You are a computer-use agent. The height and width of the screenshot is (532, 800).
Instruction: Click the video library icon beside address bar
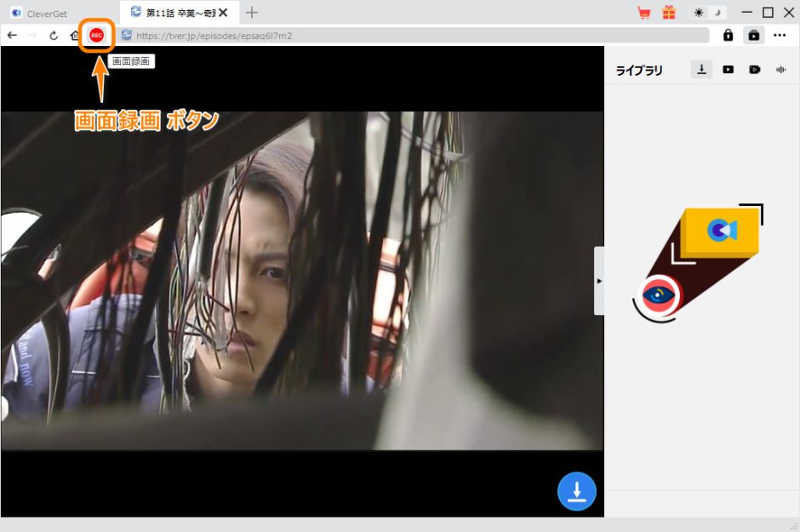754,36
